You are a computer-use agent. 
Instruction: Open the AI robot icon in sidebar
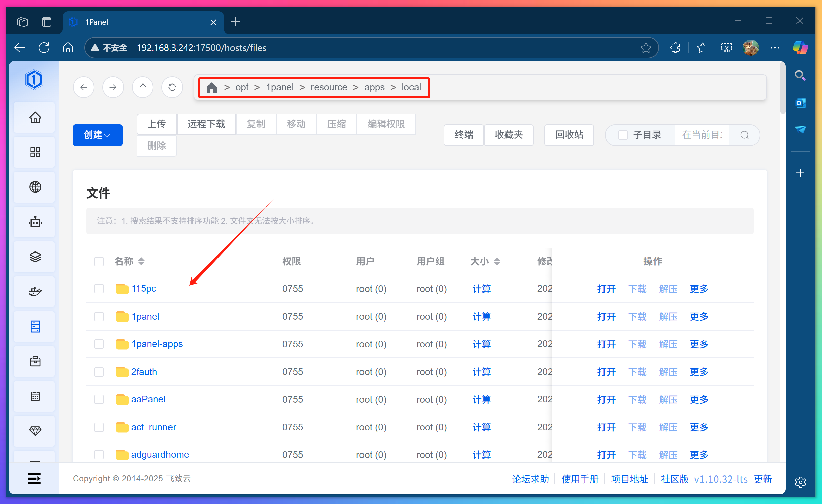[x=34, y=222]
